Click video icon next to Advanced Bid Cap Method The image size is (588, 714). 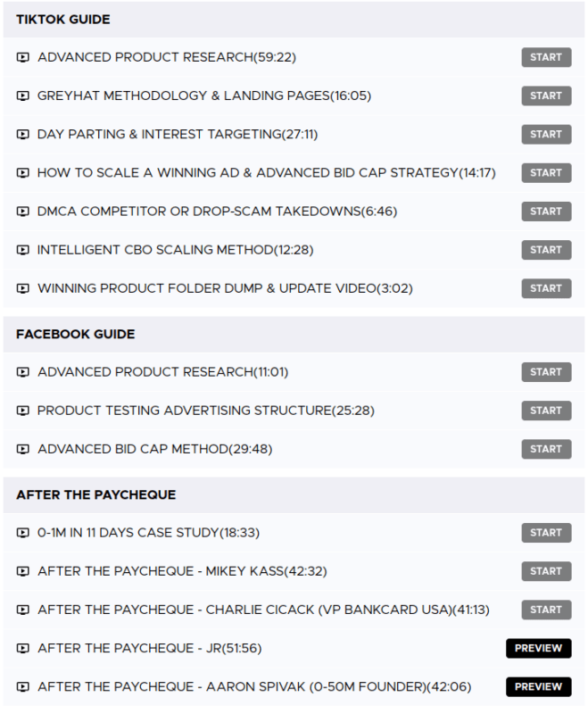(x=22, y=449)
